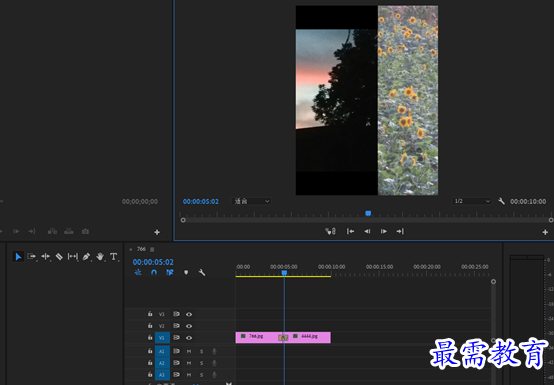Solo audio track A1

202,351
